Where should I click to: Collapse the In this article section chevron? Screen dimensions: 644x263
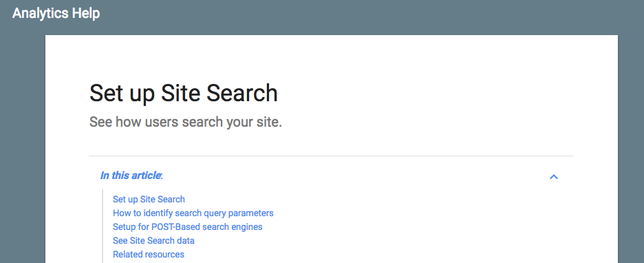[554, 177]
